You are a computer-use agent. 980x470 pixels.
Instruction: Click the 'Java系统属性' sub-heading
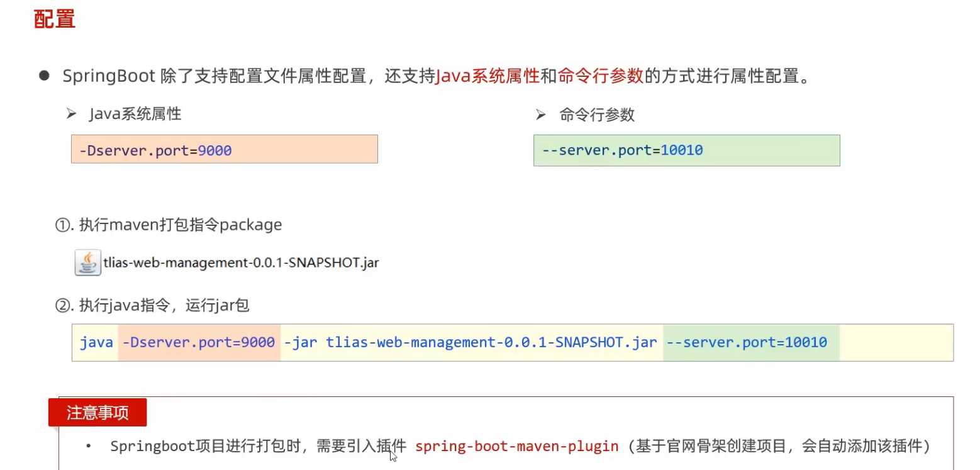click(x=135, y=114)
